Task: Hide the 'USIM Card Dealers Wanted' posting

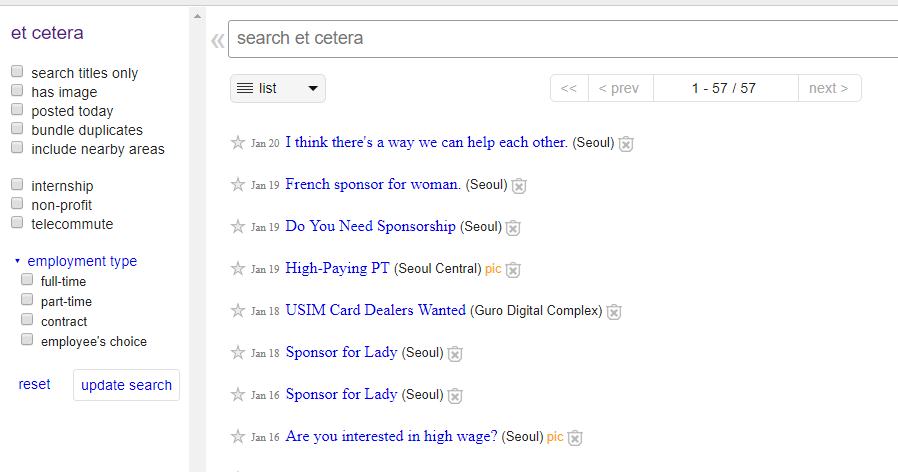Action: pos(614,312)
